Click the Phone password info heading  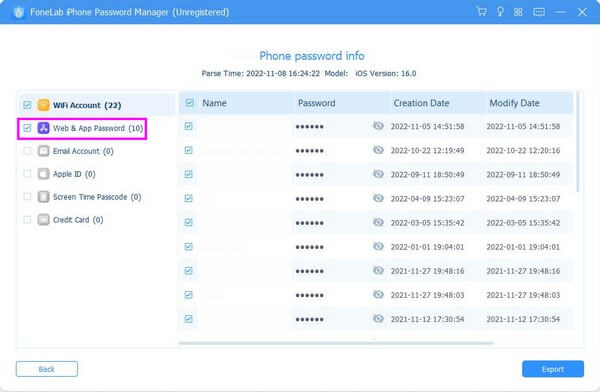point(312,56)
